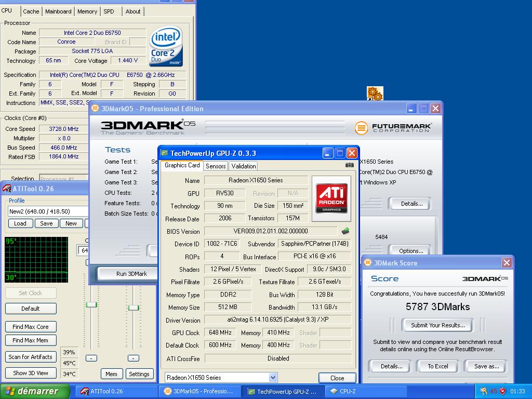The height and width of the screenshot is (399, 532).
Task: Click the ATITool title bar icon
Action: pyautogui.click(x=7, y=189)
